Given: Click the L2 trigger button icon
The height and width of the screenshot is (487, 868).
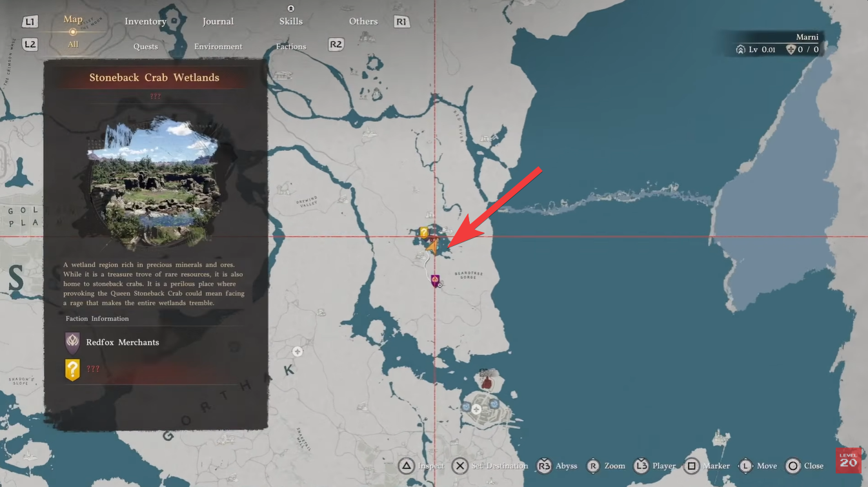Looking at the screenshot, I should pos(30,45).
